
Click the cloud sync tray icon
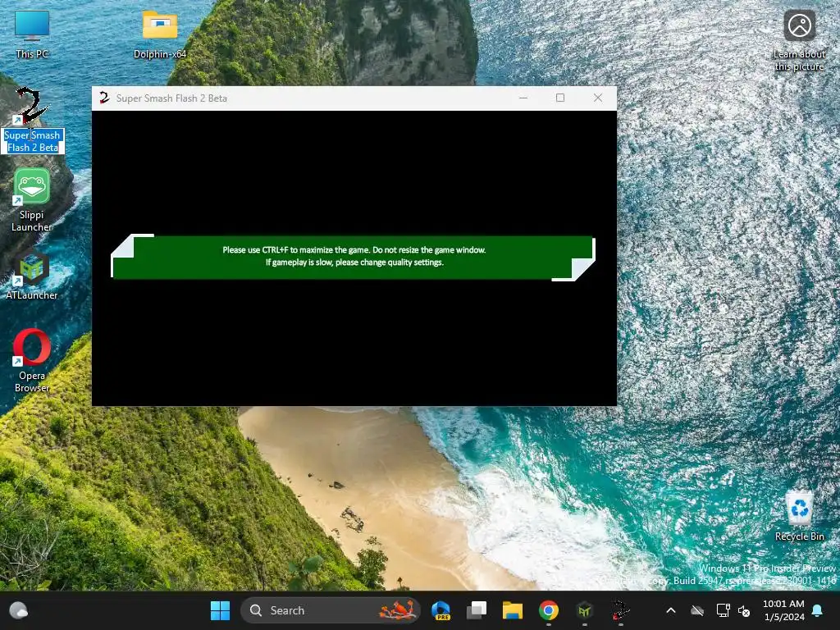coord(697,610)
